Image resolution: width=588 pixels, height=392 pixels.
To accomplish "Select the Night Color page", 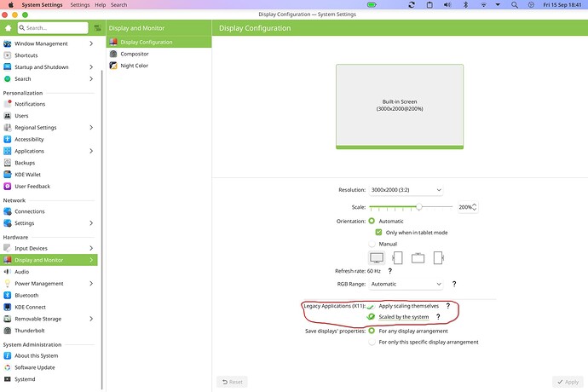I will [x=159, y=66].
